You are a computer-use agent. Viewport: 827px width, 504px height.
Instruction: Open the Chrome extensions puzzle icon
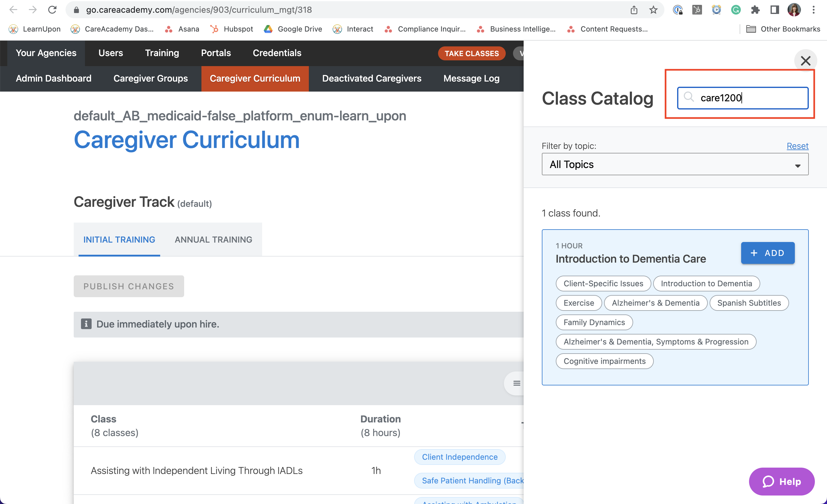(x=755, y=10)
